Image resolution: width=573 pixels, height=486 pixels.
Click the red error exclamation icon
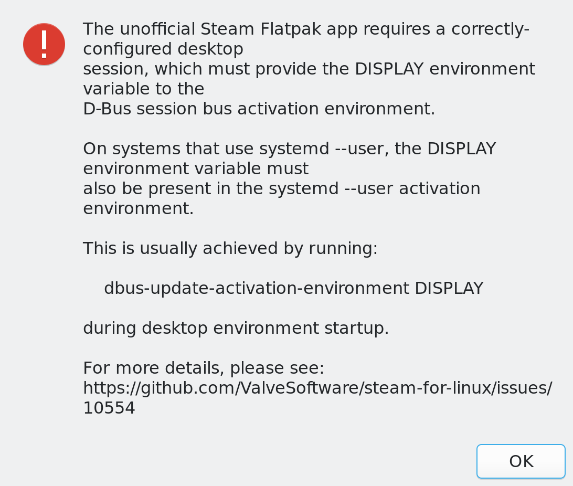coord(44,44)
